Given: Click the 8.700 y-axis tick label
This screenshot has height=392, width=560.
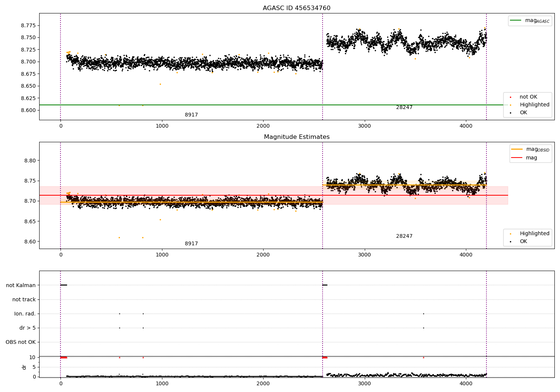Looking at the screenshot, I should point(28,62).
